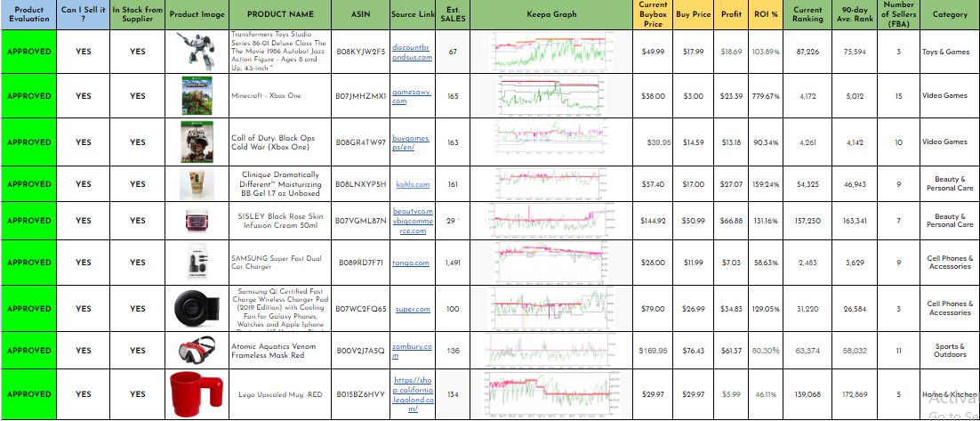Viewport: 980px width, 421px height.
Task: View Keepa graph for Atomic Aquatics Mask row
Action: click(x=551, y=351)
